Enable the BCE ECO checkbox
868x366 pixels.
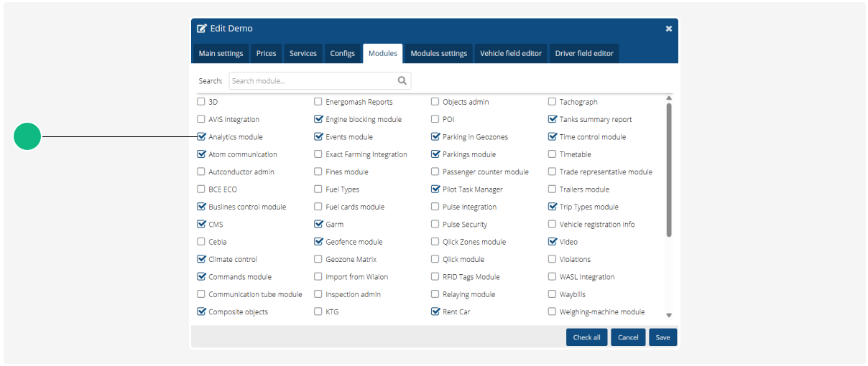[201, 189]
